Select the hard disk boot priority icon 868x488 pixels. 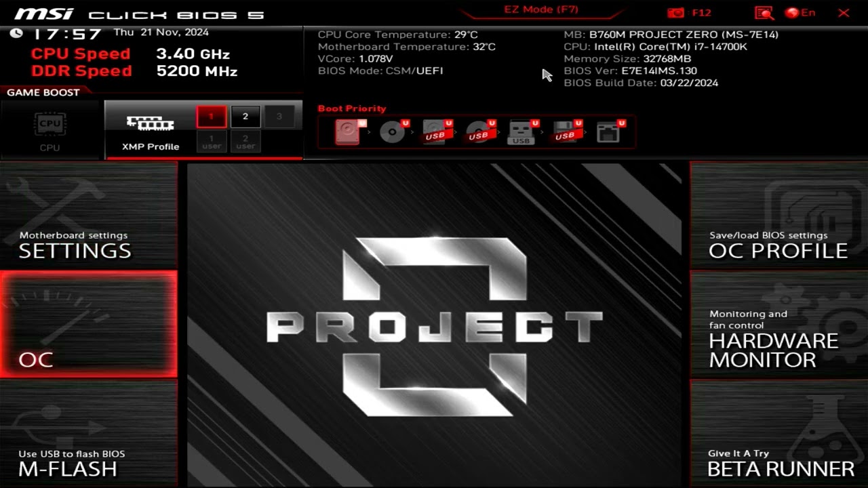(349, 131)
